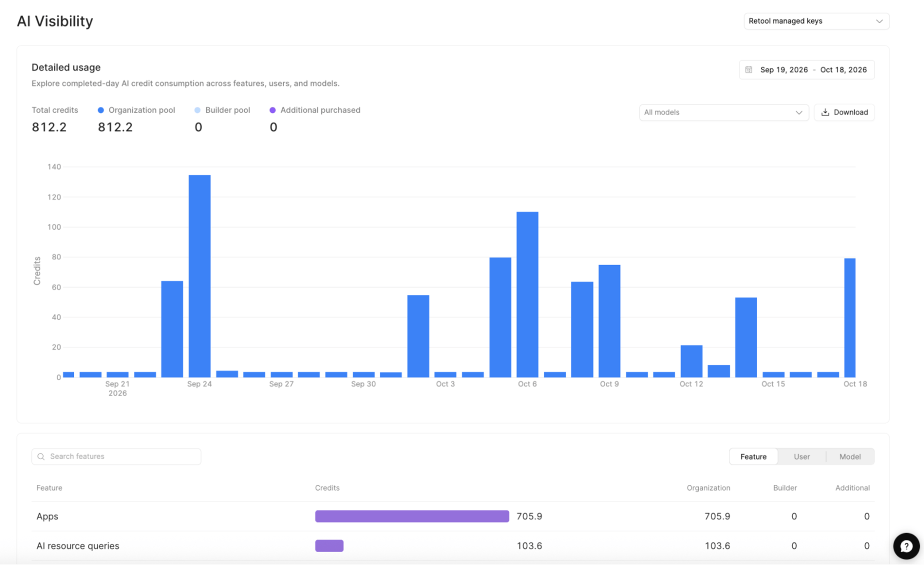Select the Oct 3 bar at 55 credits
924x565 pixels.
pos(418,336)
